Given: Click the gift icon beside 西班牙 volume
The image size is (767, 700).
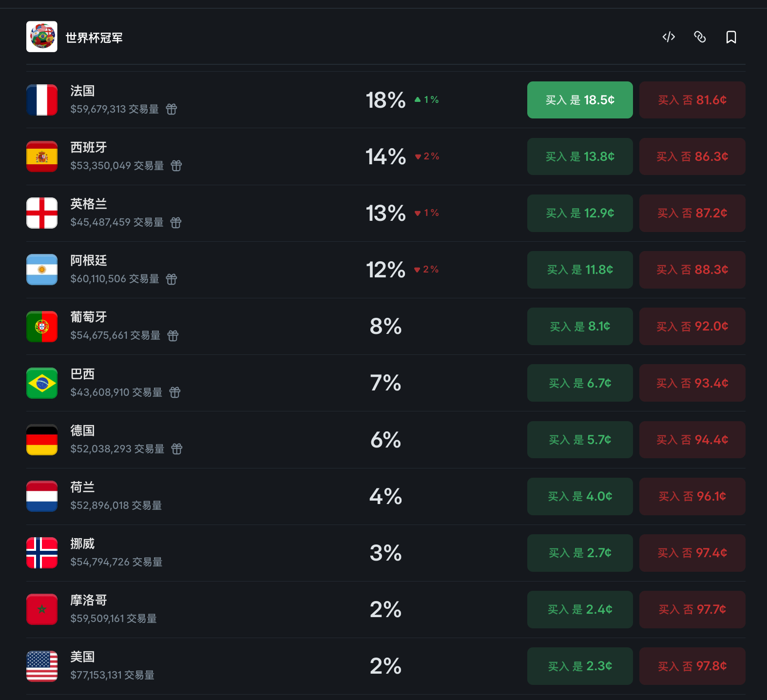Looking at the screenshot, I should 176,166.
